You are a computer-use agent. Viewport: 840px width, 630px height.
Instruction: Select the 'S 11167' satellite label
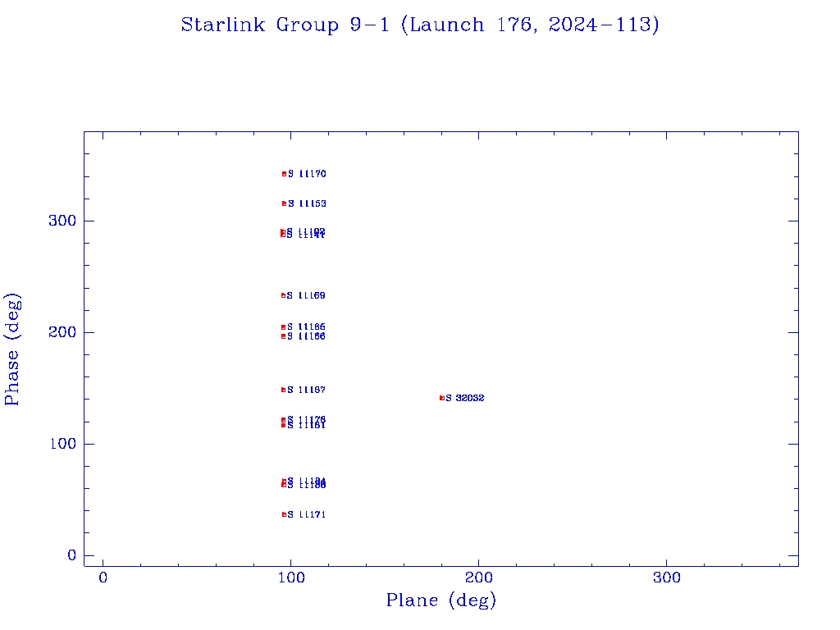point(307,390)
